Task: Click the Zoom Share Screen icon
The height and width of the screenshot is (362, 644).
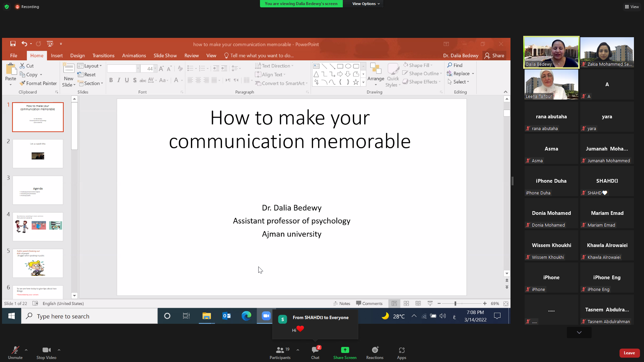Action: pyautogui.click(x=345, y=350)
